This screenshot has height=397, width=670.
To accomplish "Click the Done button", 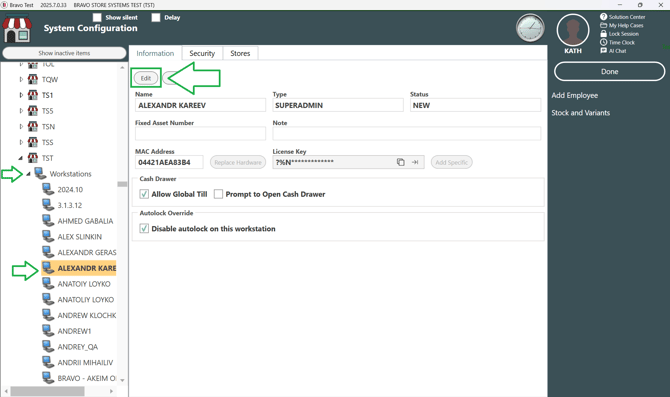I will (x=609, y=71).
